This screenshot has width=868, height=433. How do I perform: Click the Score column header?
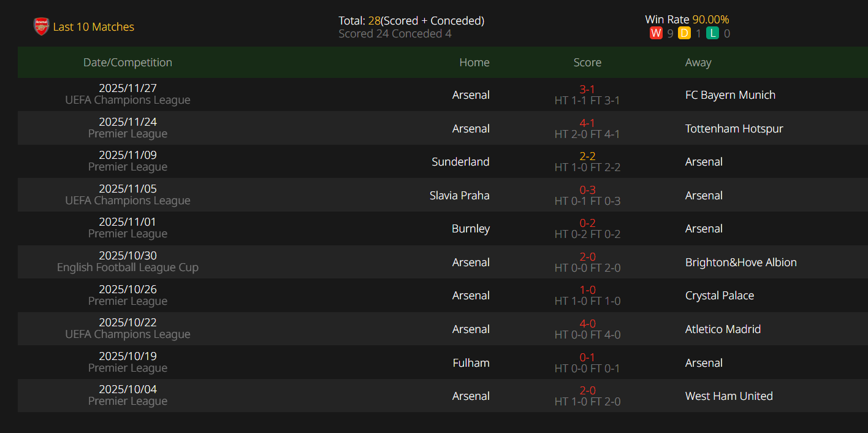(x=587, y=63)
